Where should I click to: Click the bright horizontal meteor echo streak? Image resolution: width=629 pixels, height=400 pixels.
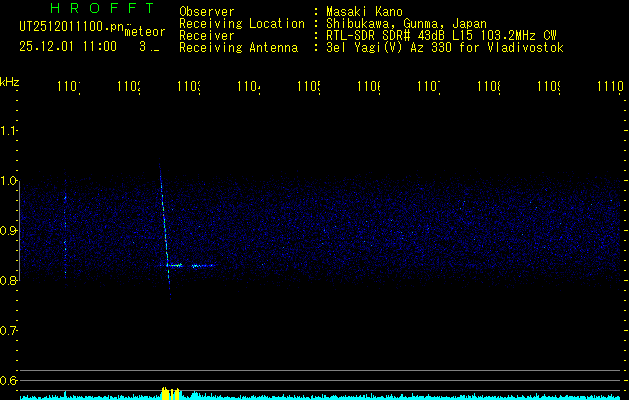click(190, 266)
